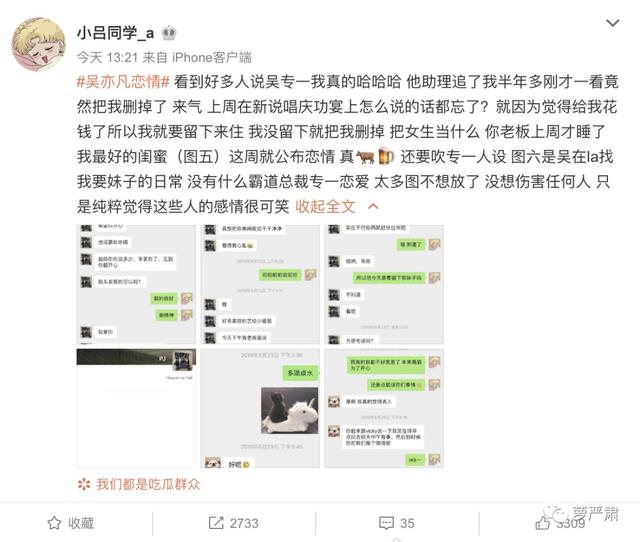This screenshot has width=640, height=542.
Task: Open the sixth chat screenshot thumbnail
Action: [x=384, y=408]
